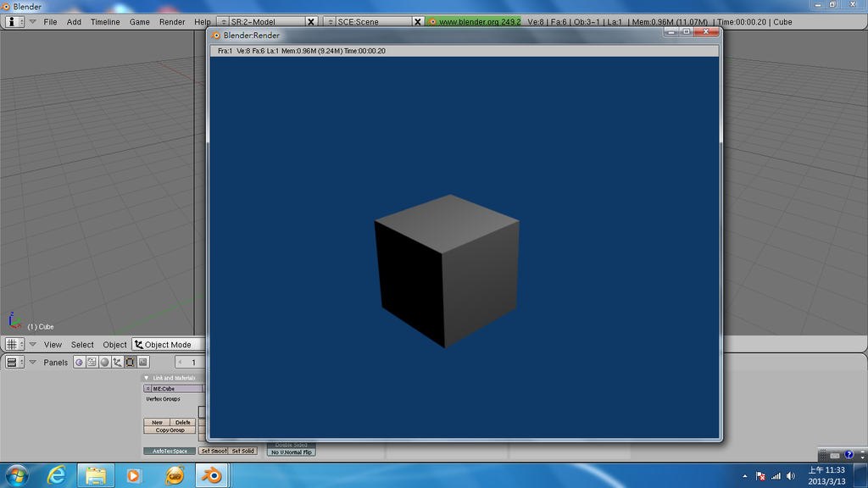868x488 pixels.
Task: Click the Set Smooth button
Action: point(214,451)
